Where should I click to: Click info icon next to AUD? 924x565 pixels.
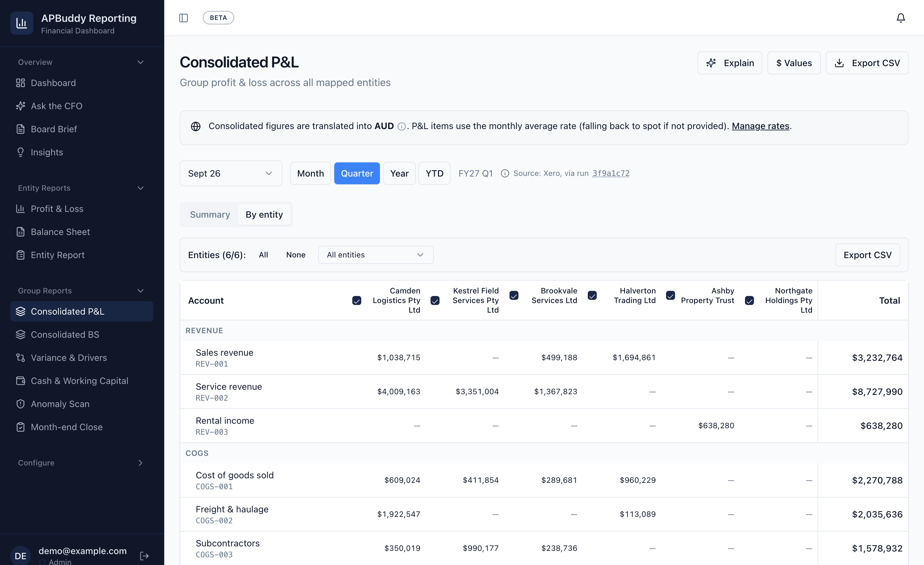pyautogui.click(x=401, y=126)
